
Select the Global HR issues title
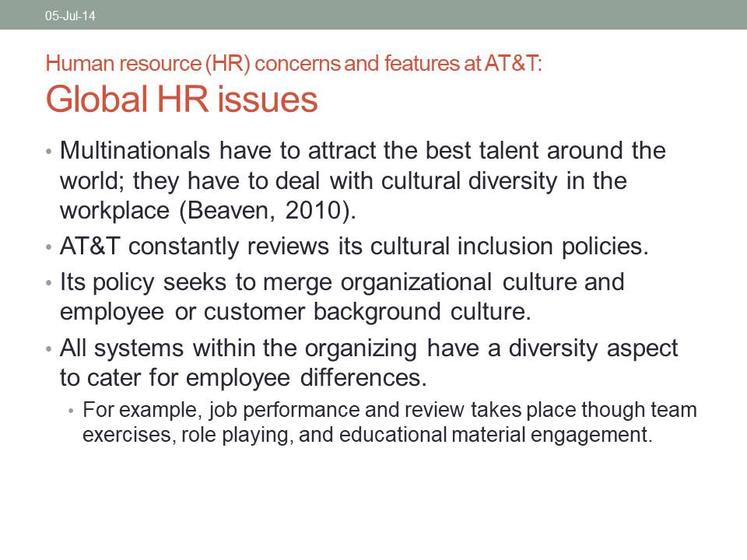[181, 100]
